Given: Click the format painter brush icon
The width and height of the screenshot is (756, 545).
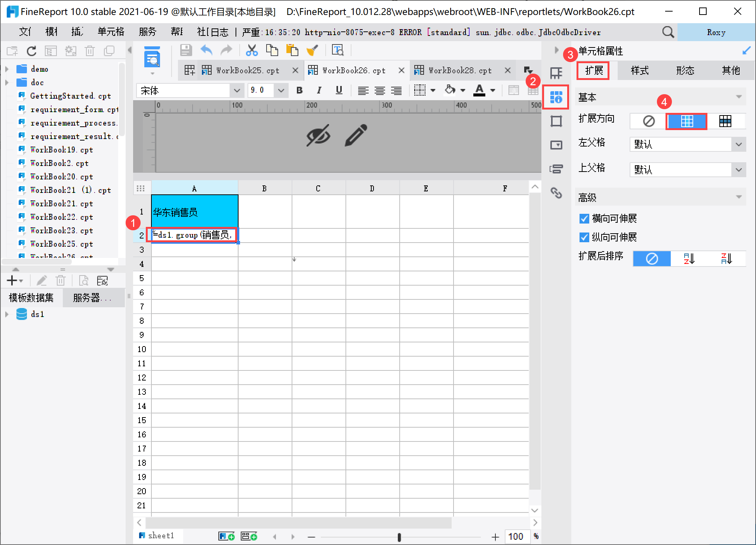Looking at the screenshot, I should (312, 50).
